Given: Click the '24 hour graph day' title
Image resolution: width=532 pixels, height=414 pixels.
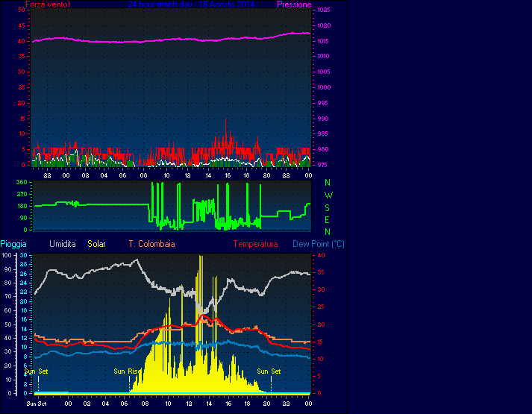Looking at the screenshot, I should pyautogui.click(x=191, y=4).
